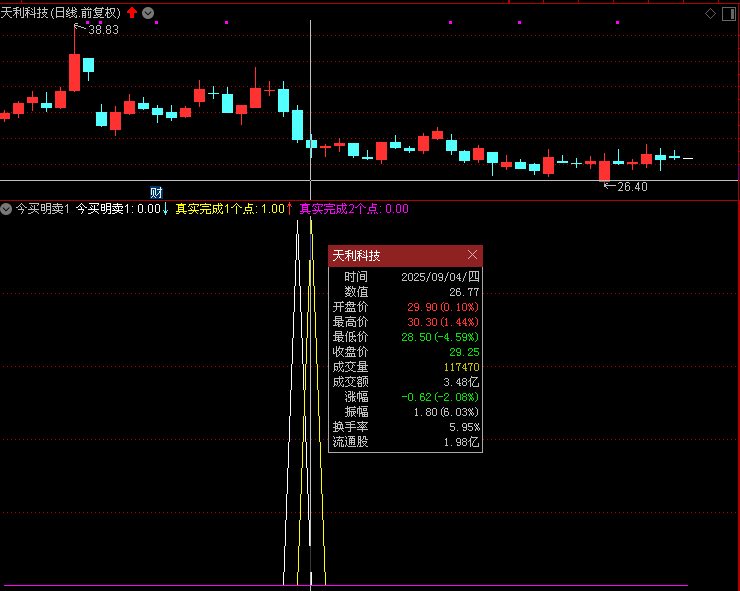This screenshot has height=591, width=740.
Task: Close the 天利科技 data popup
Action: click(472, 255)
